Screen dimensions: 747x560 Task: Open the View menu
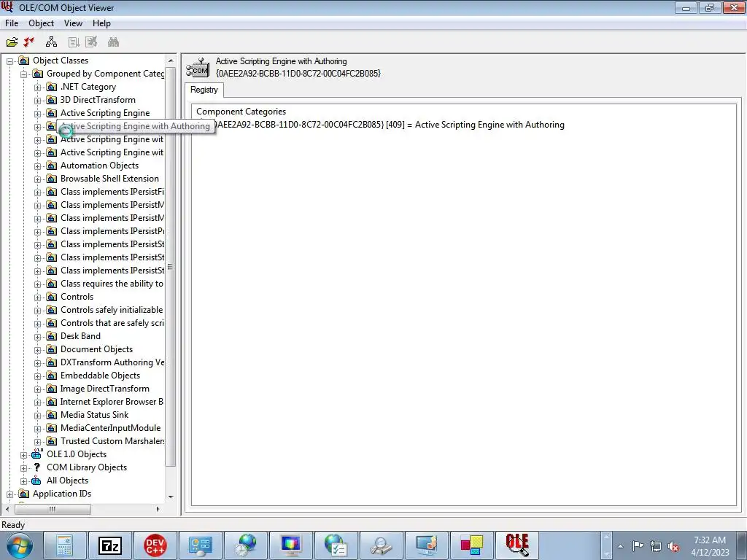pyautogui.click(x=73, y=23)
